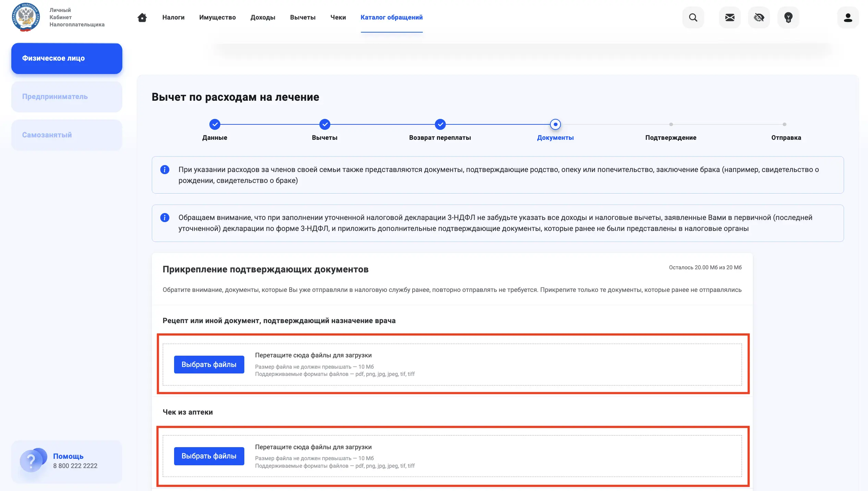The height and width of the screenshot is (491, 868).
Task: Toggle the crossed-eye visibility icon
Action: (x=759, y=17)
